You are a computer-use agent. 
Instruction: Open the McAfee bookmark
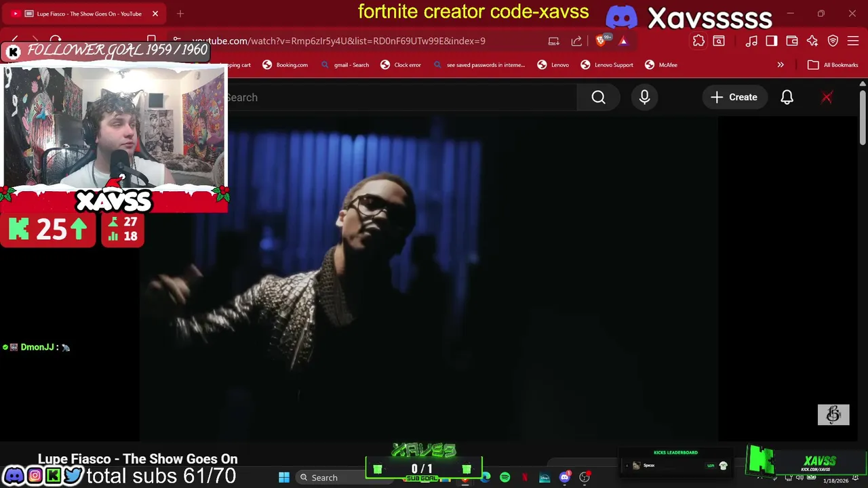(661, 65)
